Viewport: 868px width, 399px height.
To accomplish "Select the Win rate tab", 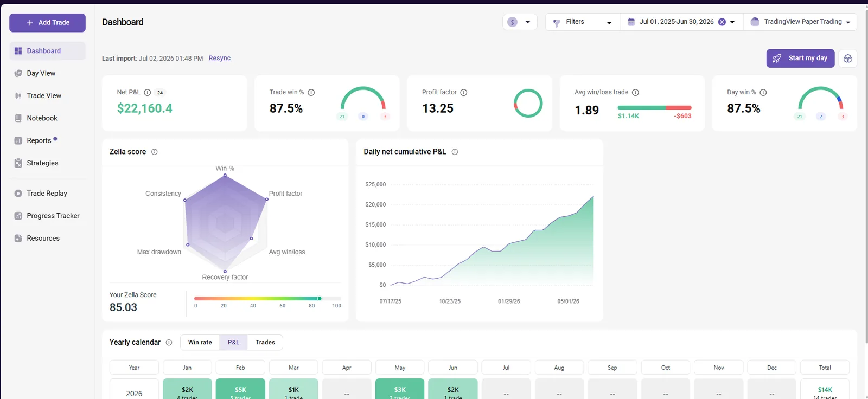I will pyautogui.click(x=200, y=343).
